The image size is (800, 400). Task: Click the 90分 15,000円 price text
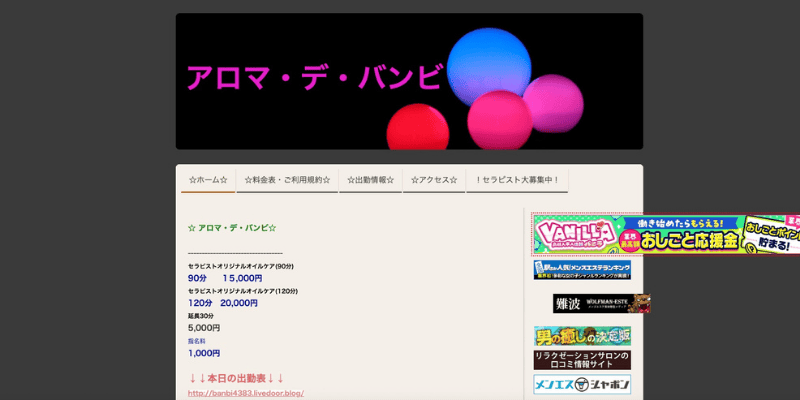click(x=225, y=279)
